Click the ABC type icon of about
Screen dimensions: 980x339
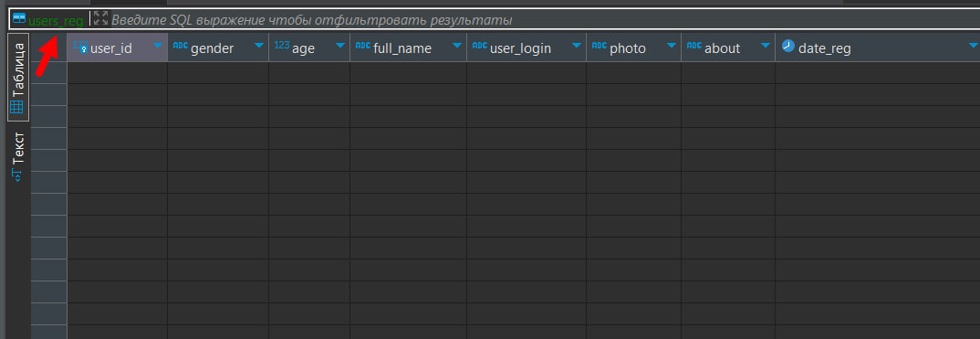click(x=694, y=46)
